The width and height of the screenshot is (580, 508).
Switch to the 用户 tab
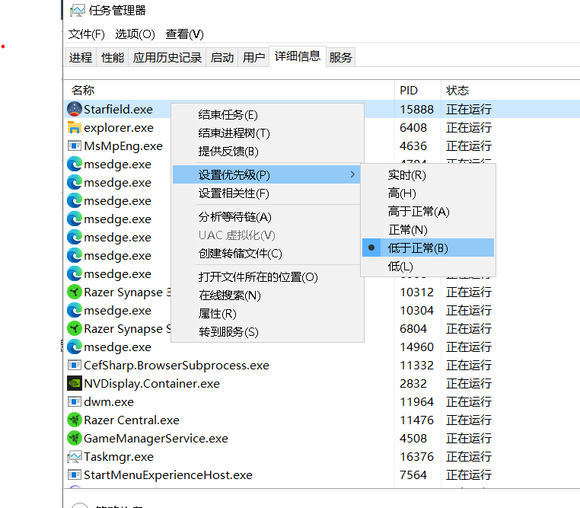(253, 57)
